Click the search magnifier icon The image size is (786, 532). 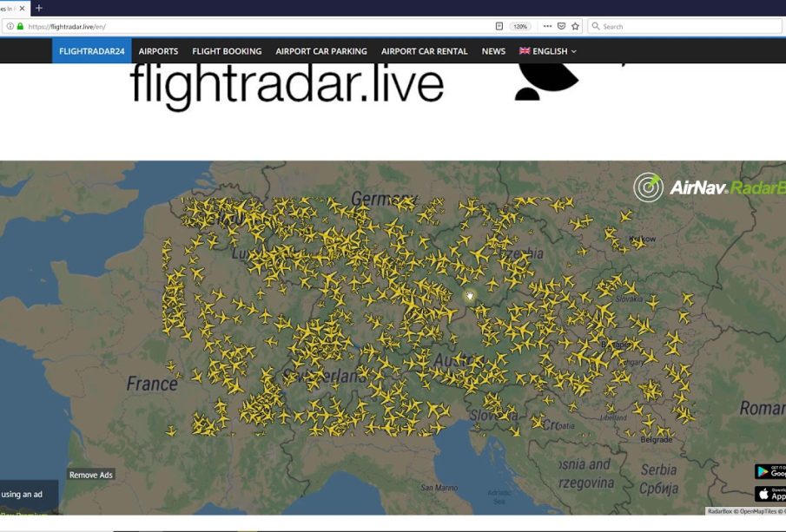click(596, 26)
